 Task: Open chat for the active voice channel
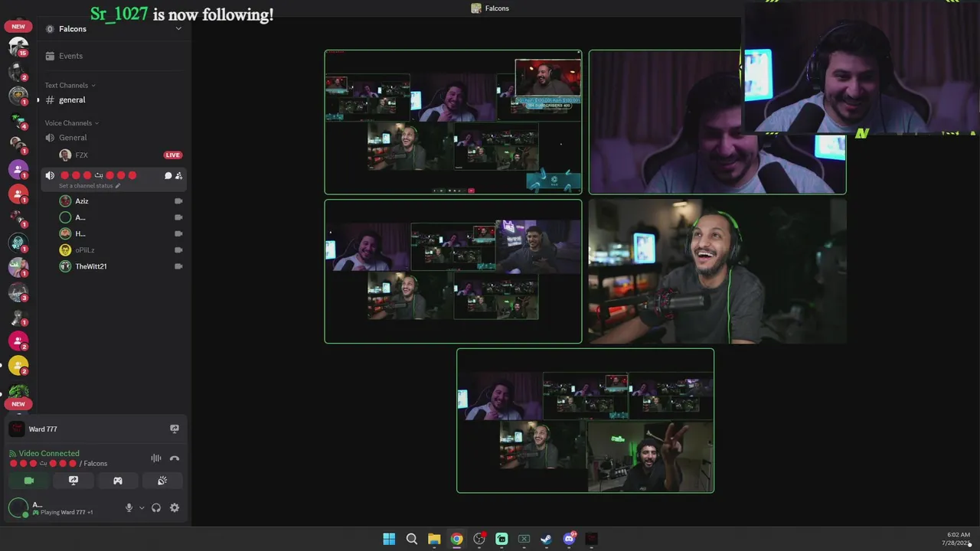168,176
